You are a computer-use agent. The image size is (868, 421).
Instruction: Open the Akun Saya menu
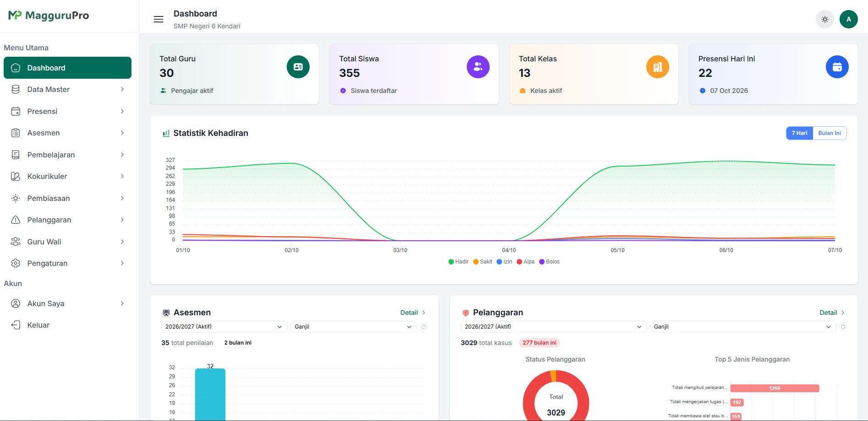click(67, 303)
